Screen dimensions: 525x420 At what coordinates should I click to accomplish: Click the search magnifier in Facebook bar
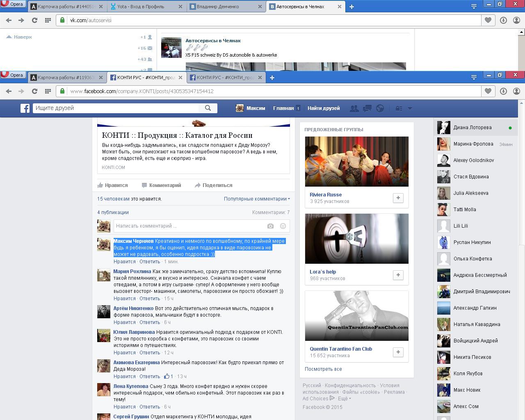click(208, 108)
